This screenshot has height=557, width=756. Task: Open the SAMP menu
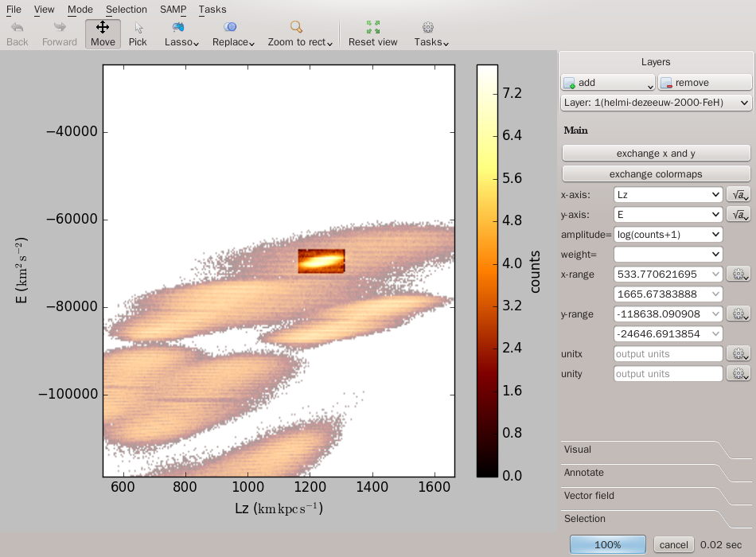173,10
